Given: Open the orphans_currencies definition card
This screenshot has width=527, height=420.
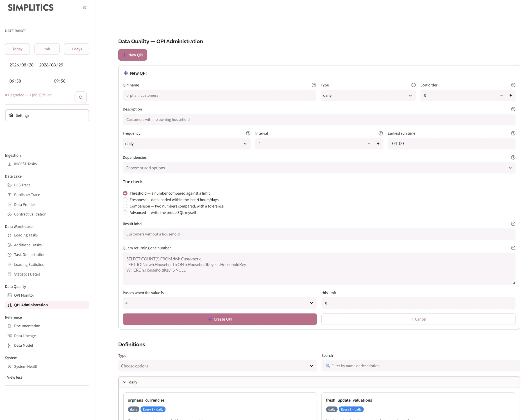Looking at the screenshot, I should click(220, 406).
